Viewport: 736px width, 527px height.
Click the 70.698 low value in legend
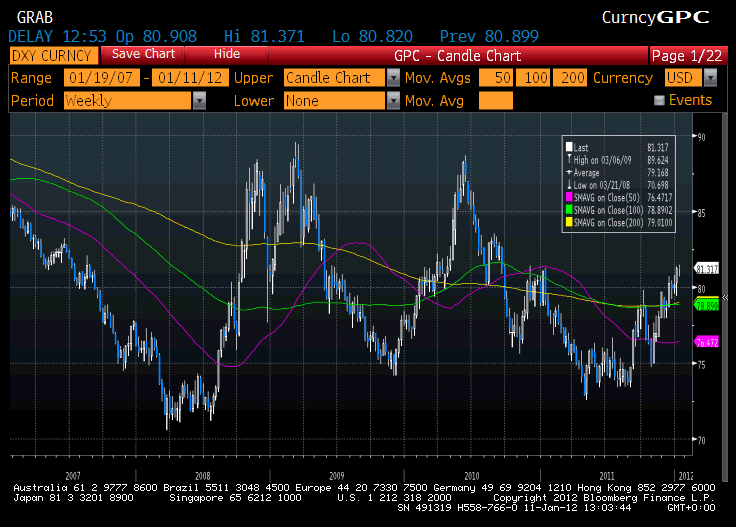click(658, 185)
